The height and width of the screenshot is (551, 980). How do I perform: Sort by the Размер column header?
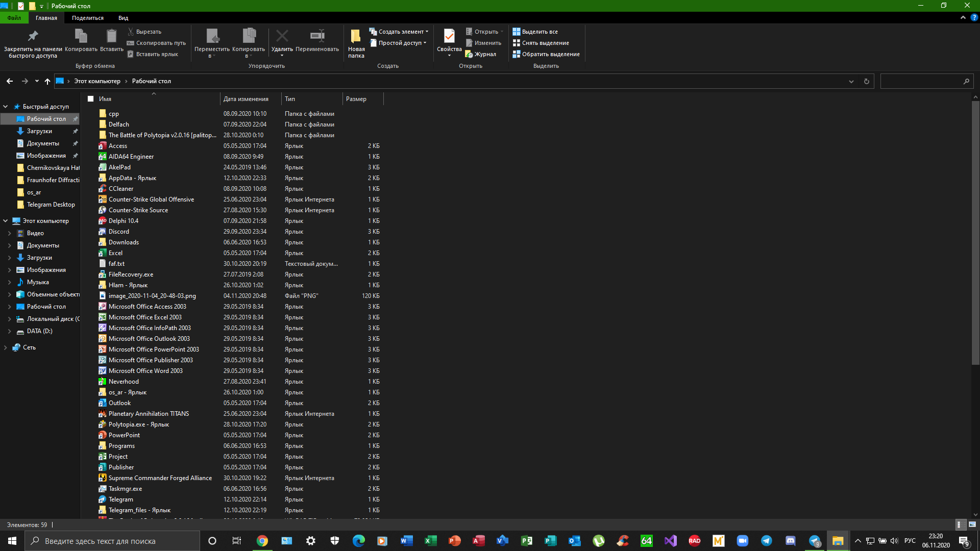pos(362,99)
